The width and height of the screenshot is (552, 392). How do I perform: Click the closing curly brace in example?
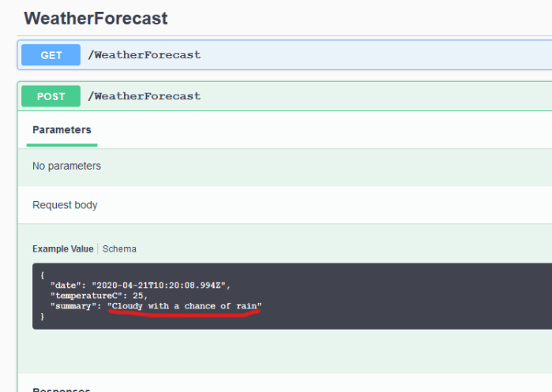[42, 316]
